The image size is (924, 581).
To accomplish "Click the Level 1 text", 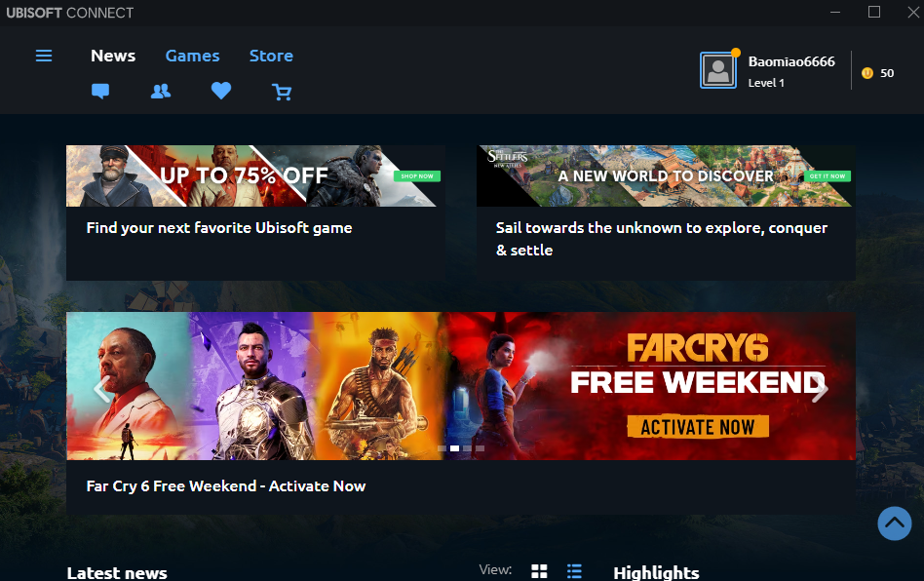I will click(x=766, y=83).
